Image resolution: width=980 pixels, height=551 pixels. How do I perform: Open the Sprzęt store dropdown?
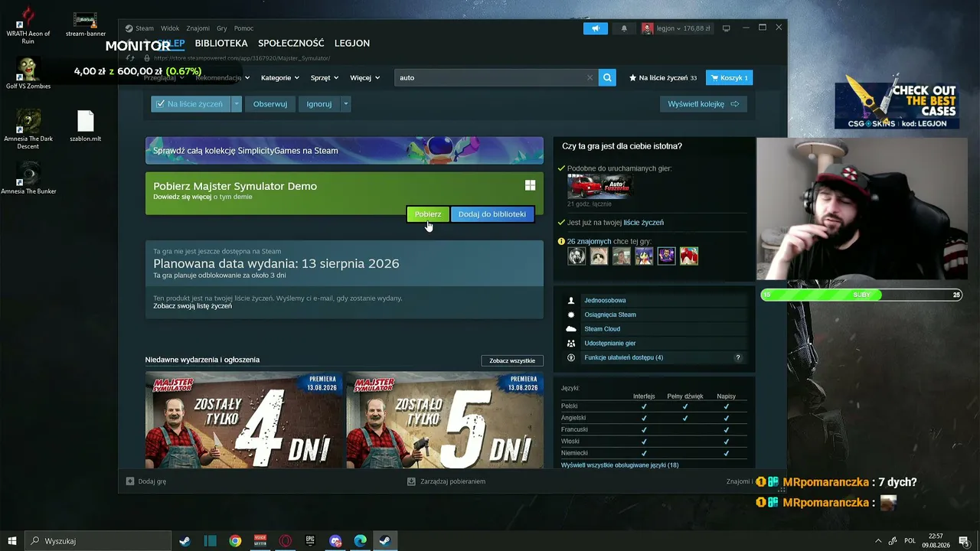click(x=325, y=77)
